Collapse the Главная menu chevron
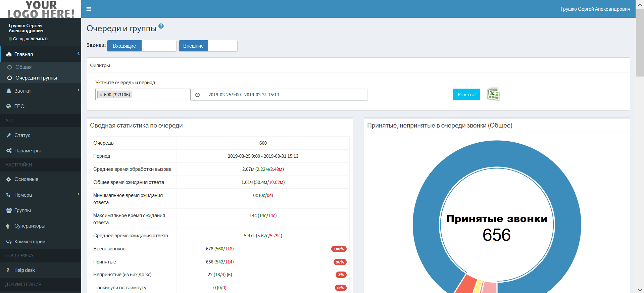Image resolution: width=644 pixels, height=293 pixels. pyautogui.click(x=79, y=54)
